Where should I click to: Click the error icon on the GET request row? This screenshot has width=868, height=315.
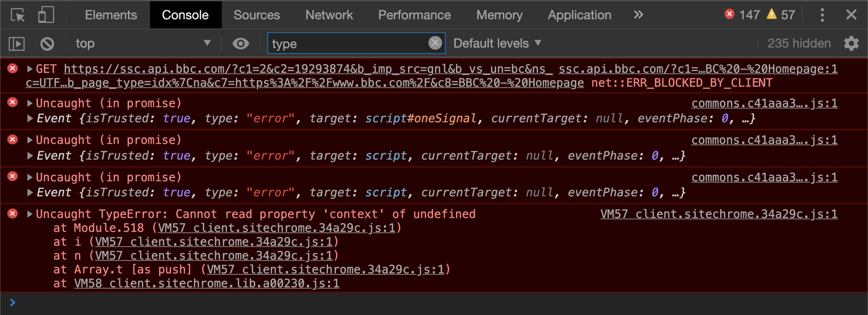tap(13, 68)
